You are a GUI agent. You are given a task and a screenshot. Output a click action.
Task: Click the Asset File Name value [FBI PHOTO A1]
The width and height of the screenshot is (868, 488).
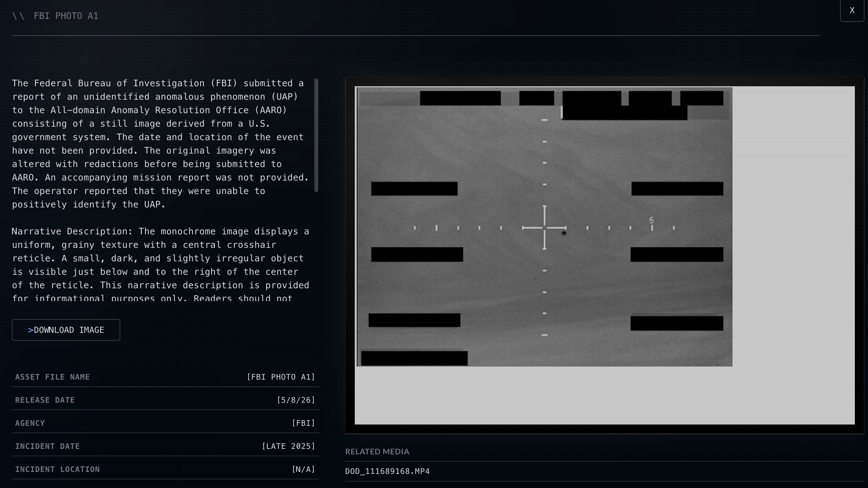click(281, 377)
